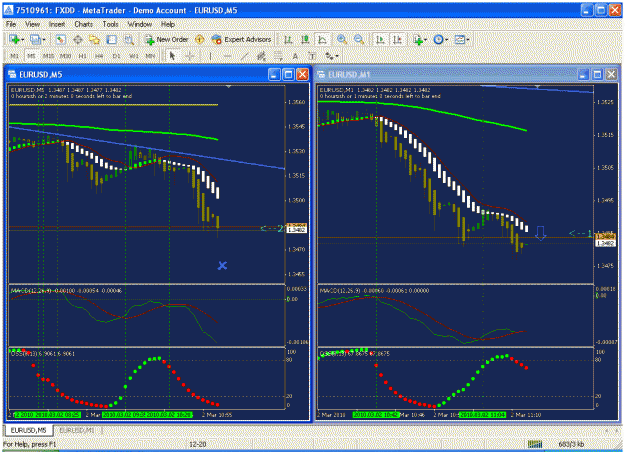
Task: Toggle the Terminal panel icon
Action: (112, 39)
